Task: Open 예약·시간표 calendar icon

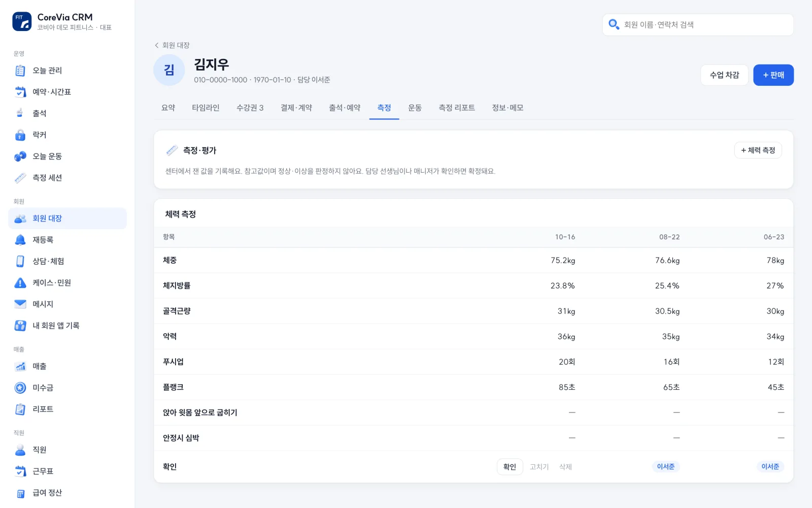Action: [x=20, y=92]
